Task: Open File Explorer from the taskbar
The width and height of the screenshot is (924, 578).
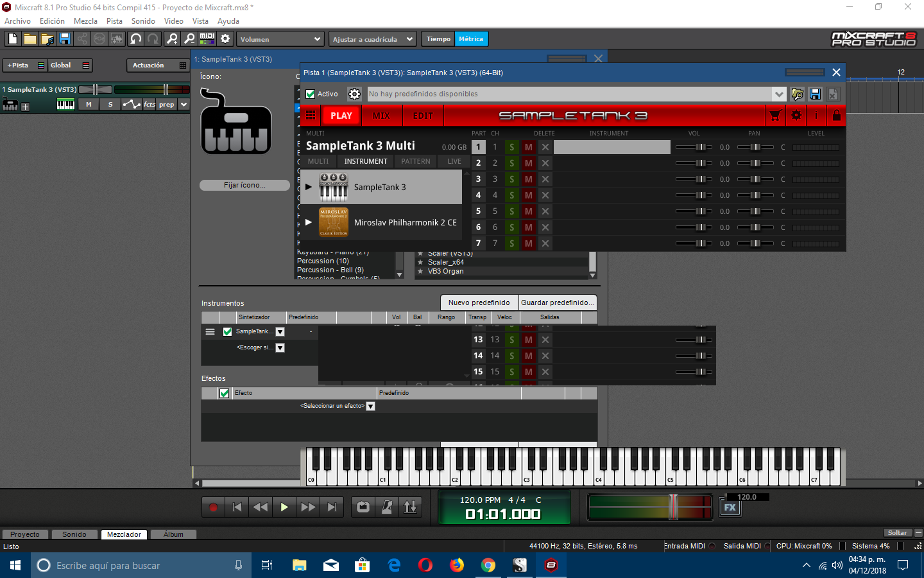Action: pos(299,565)
